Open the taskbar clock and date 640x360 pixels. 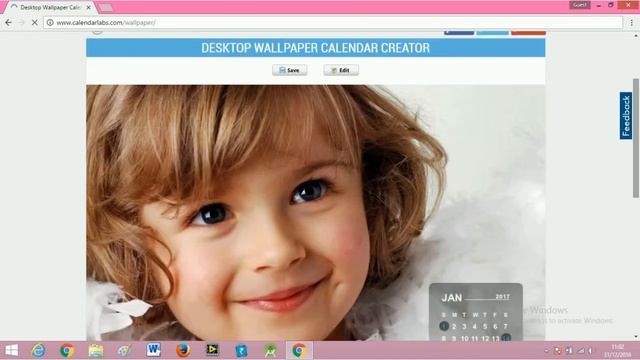[618, 351]
